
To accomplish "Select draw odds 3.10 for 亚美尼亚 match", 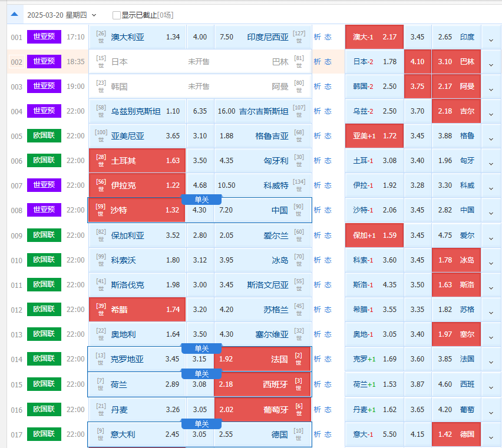I will (200, 136).
